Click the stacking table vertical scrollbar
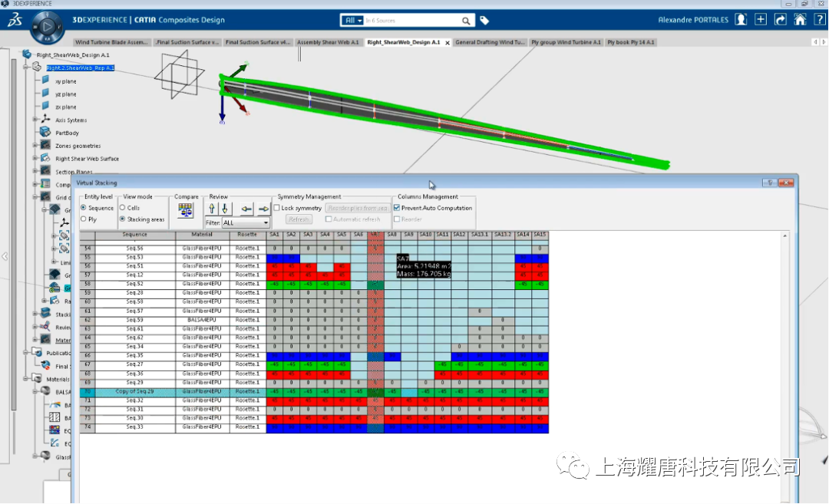 (x=784, y=367)
